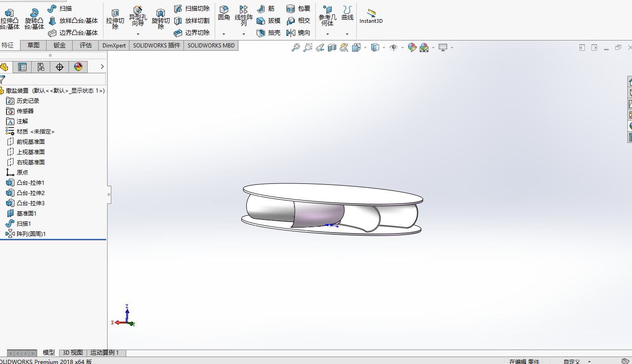Screen dimensions: 632x364
Task: Click Zoom to Area icon in view toolbar
Action: (308, 47)
